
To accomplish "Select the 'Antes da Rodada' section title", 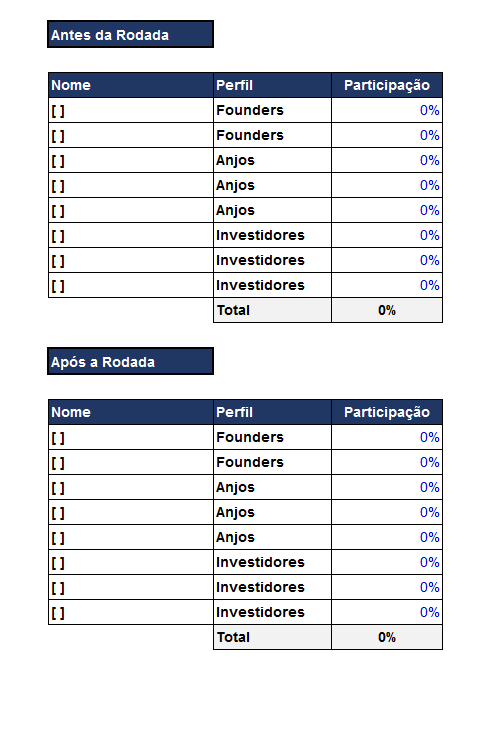I will click(130, 34).
